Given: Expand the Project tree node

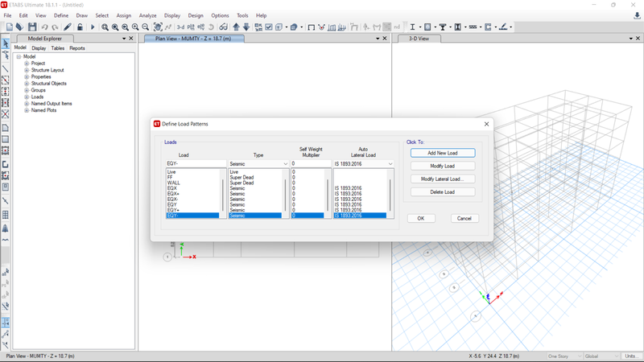Looking at the screenshot, I should (27, 64).
